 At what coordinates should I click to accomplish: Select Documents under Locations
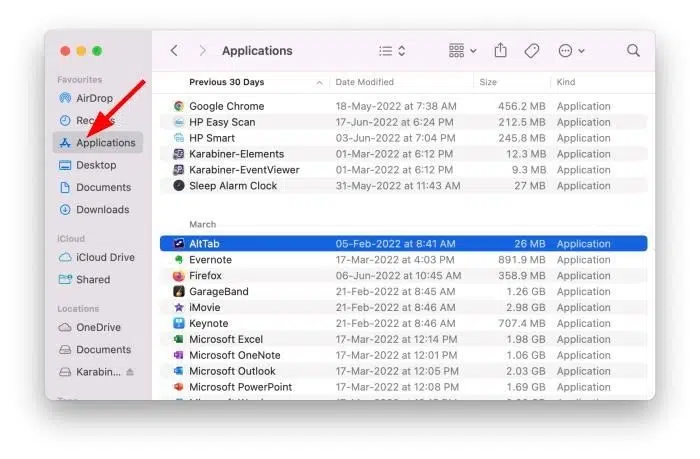(x=97, y=350)
